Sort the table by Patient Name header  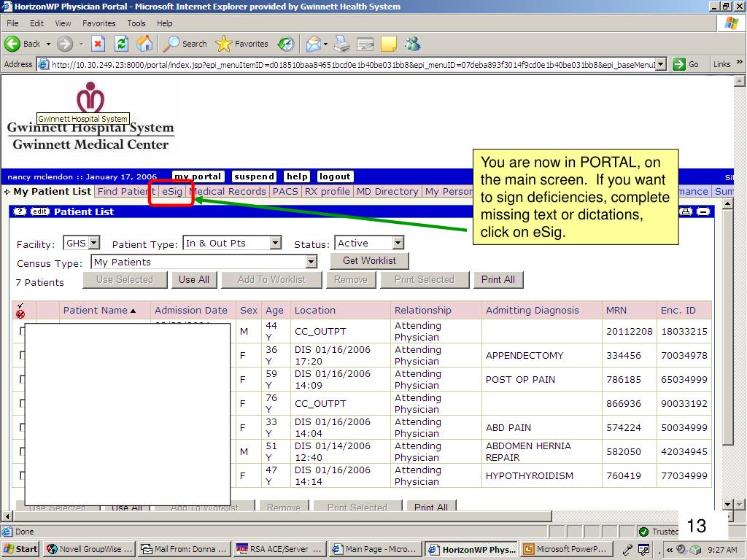tap(99, 311)
